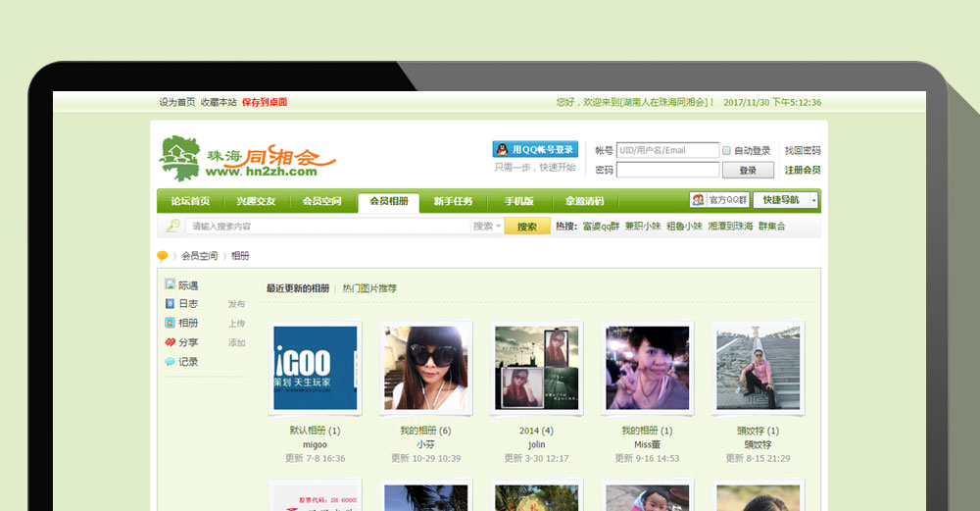This screenshot has height=511, width=980.
Task: Click the QQ penguin login icon
Action: (502, 149)
